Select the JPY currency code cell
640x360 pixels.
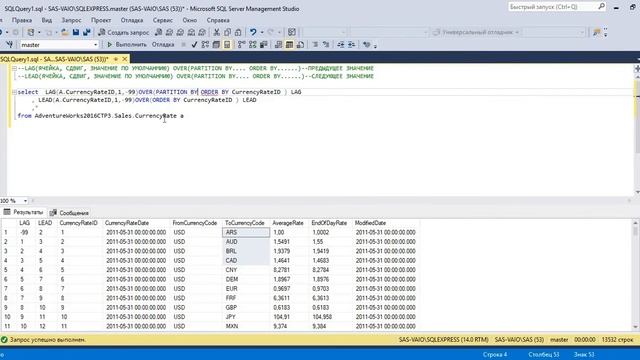pos(246,317)
